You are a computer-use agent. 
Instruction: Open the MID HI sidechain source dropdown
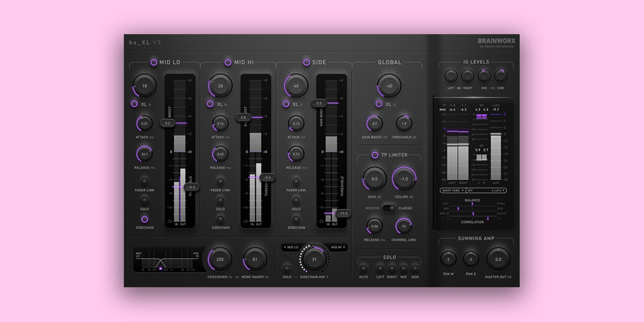338,247
